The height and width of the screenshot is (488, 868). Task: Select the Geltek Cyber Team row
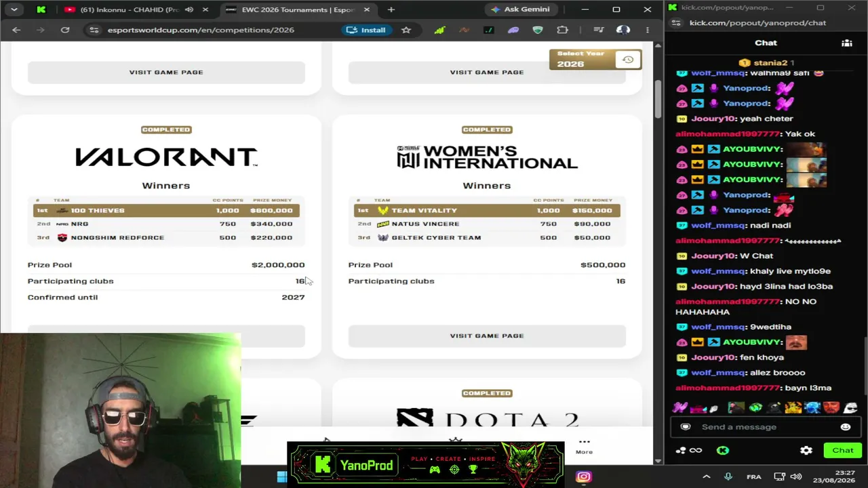point(487,237)
